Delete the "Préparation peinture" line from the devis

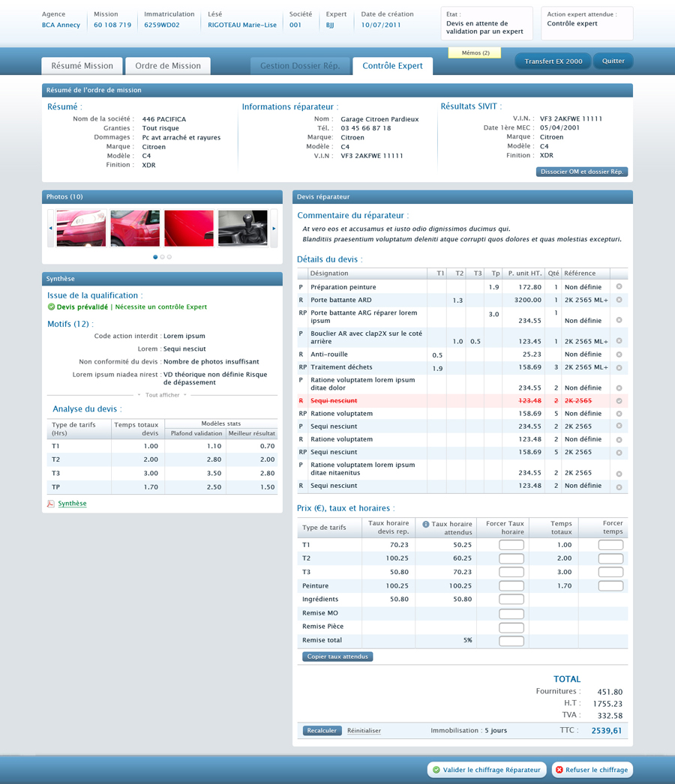click(619, 286)
